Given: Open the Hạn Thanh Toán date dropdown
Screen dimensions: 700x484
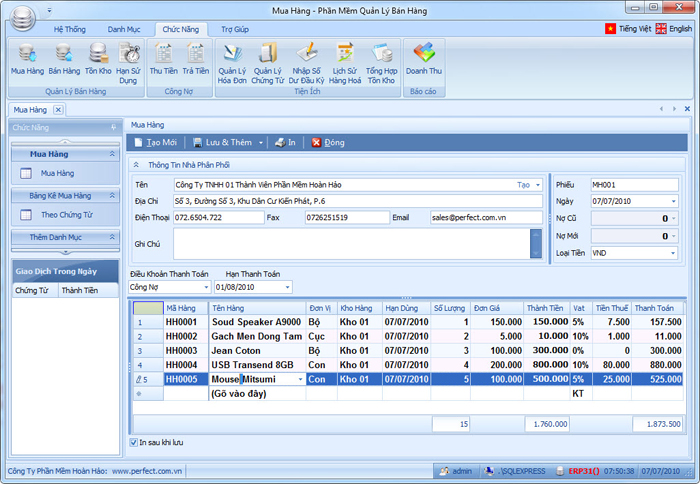Looking at the screenshot, I should click(288, 287).
